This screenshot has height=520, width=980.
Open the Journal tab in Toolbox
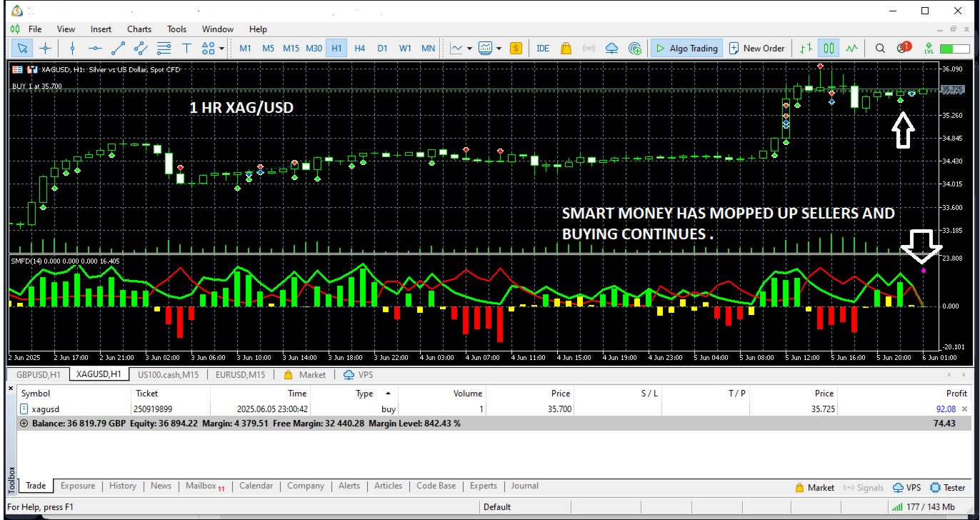(x=524, y=486)
